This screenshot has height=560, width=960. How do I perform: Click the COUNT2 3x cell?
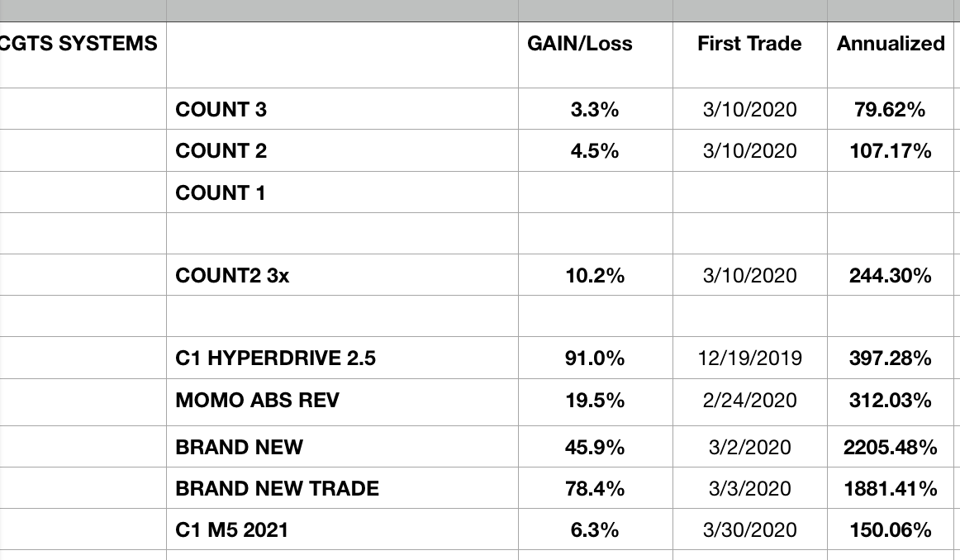click(233, 276)
